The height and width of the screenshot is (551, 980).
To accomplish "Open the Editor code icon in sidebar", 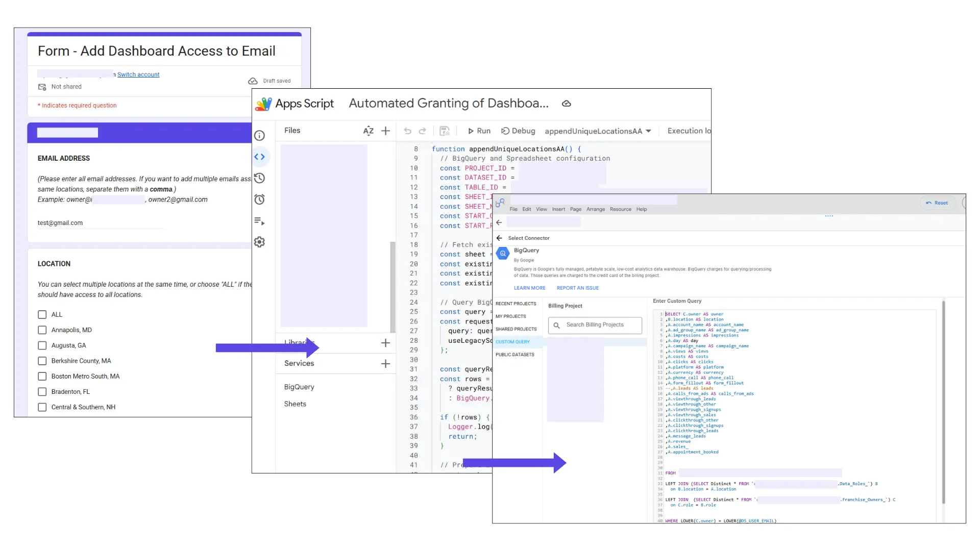I will click(x=260, y=157).
